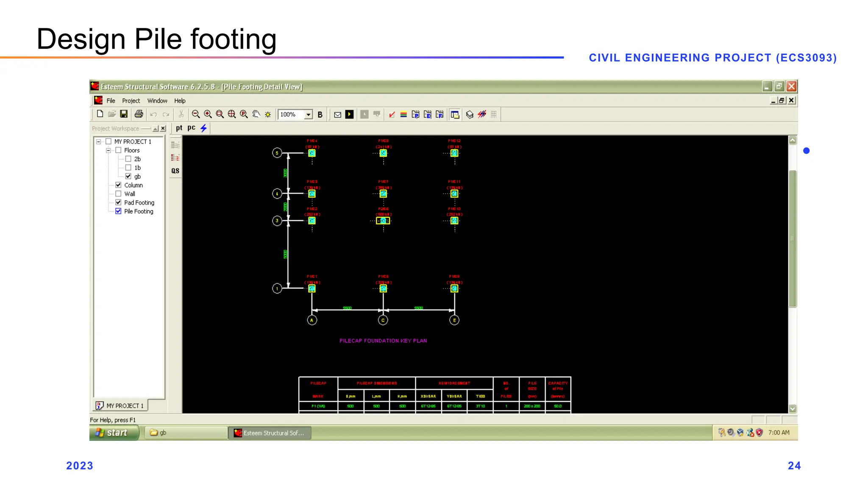
Task: Close the Project Workspace panel
Action: (x=163, y=128)
